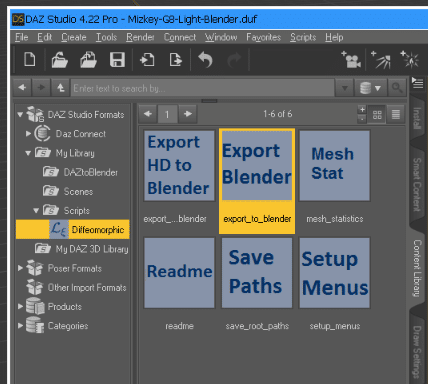Select the My DAZ 3D Library folder
Screen dimensions: 428x384
(x=82, y=249)
